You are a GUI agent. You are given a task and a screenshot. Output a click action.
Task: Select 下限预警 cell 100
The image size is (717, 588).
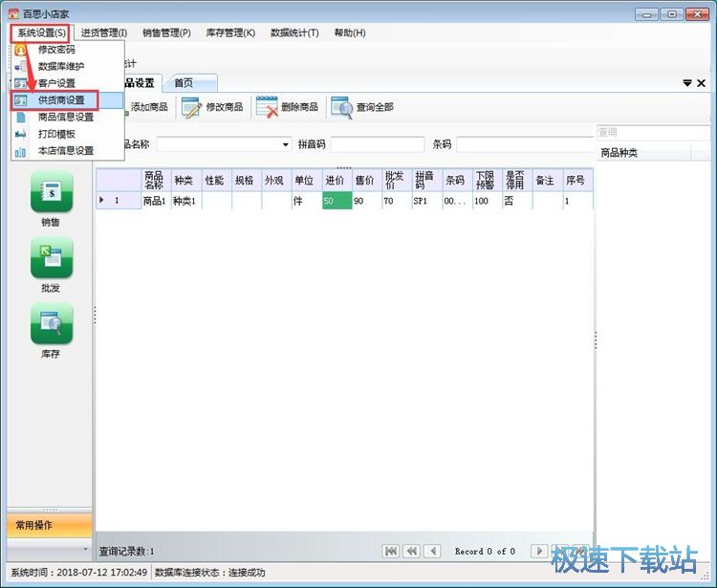click(x=487, y=201)
